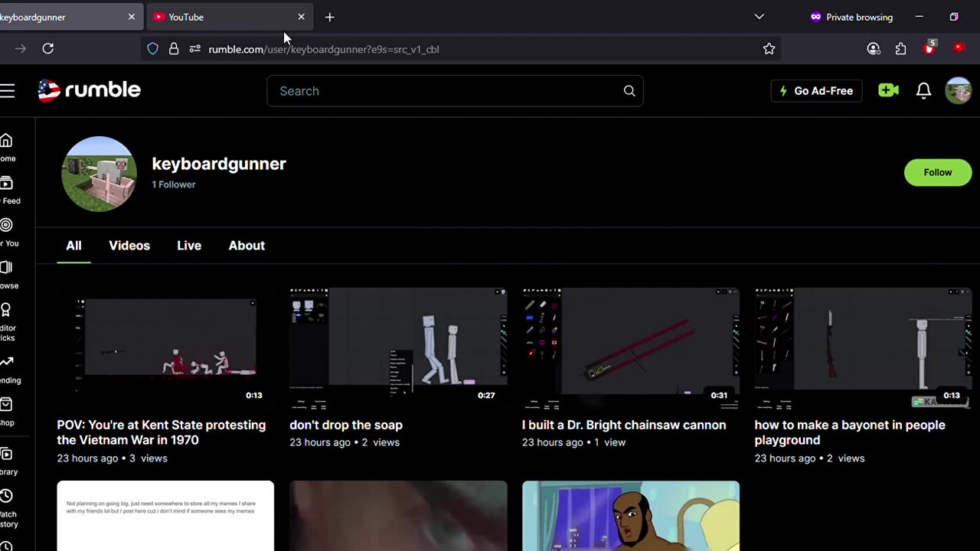Open the chainsaw cannon video thumbnail
Viewport: 980px width, 551px height.
631,349
